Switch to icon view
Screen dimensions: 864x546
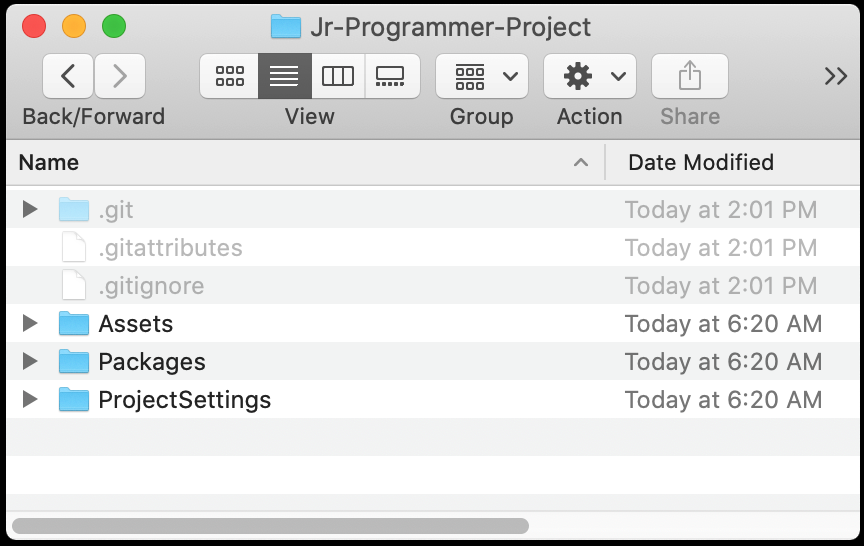pos(229,76)
